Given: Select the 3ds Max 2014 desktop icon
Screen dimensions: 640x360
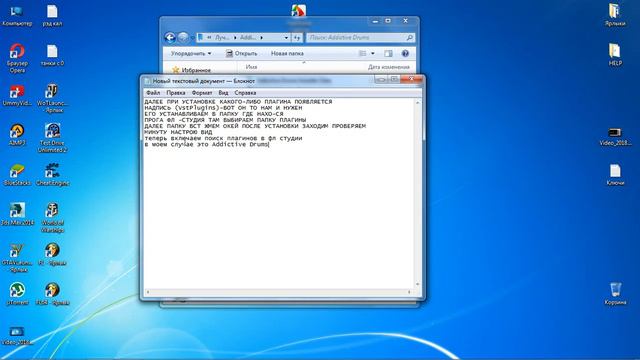Looking at the screenshot, I should point(17,214).
